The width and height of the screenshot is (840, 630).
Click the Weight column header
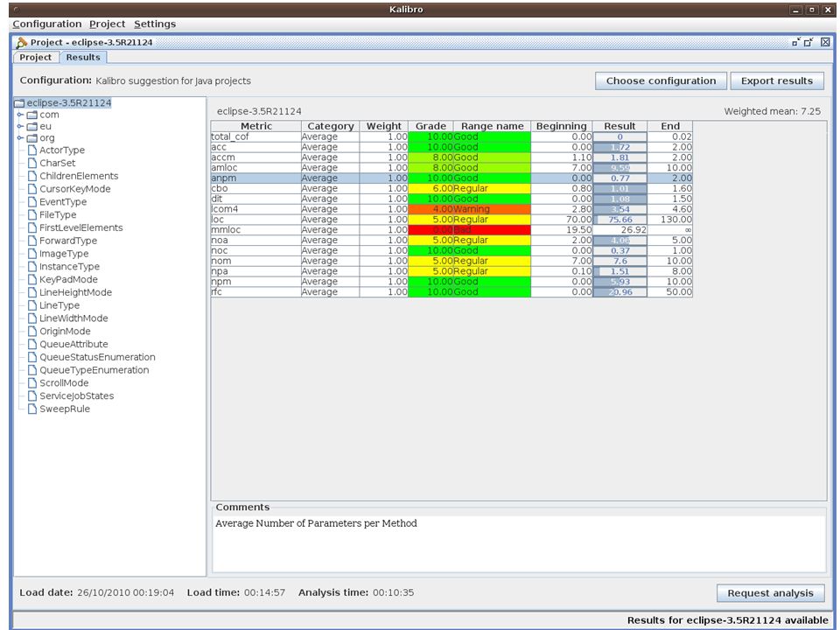(x=383, y=126)
